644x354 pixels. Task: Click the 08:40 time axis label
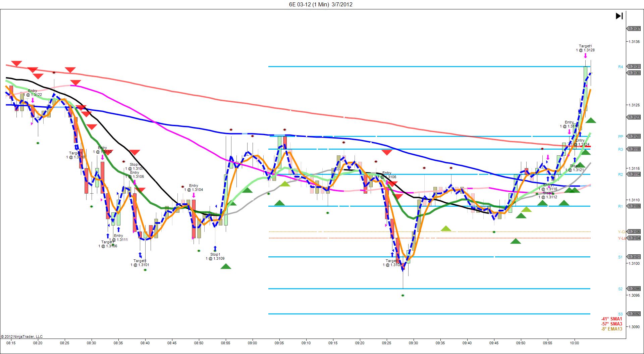[x=145, y=343]
